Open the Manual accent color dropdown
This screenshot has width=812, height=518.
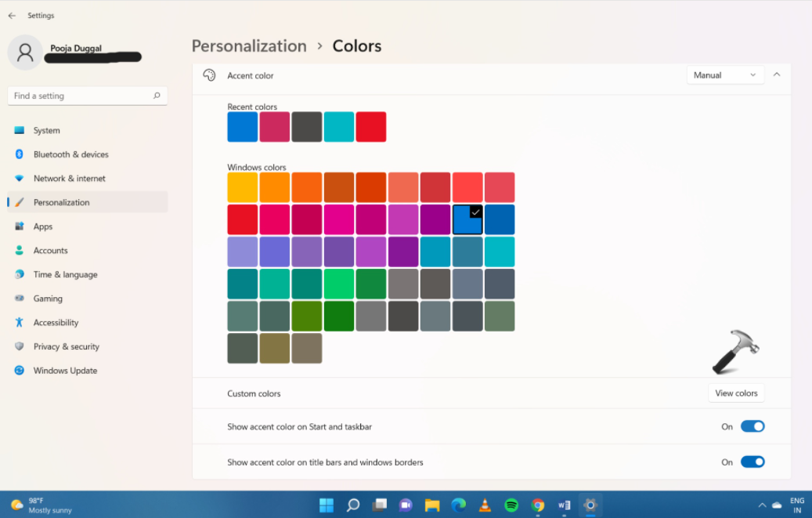(724, 75)
